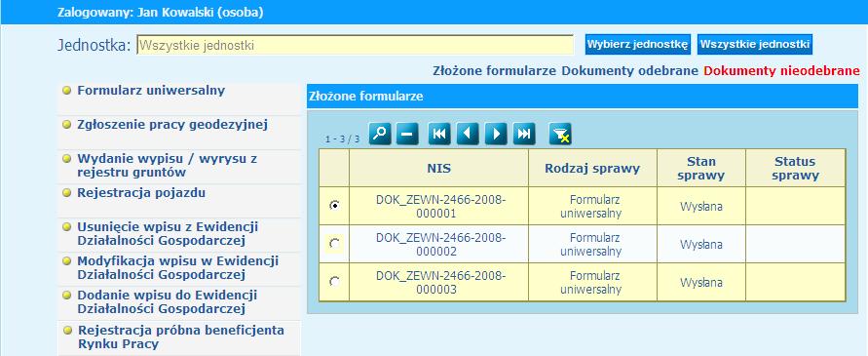Select radio for DOK_ZEWN-2466-2008-000003
The image size is (868, 356).
pyautogui.click(x=334, y=282)
